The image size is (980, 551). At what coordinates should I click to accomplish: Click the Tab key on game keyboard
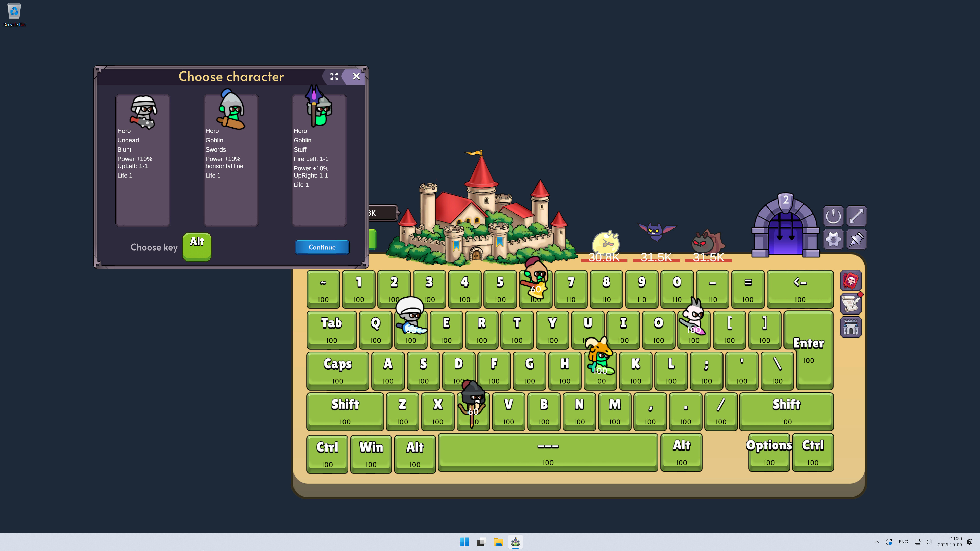click(x=331, y=330)
